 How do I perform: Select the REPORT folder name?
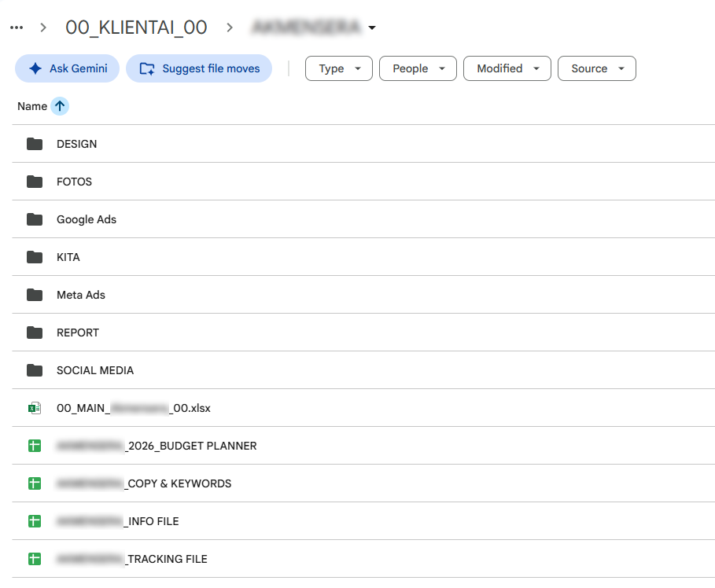(x=78, y=333)
